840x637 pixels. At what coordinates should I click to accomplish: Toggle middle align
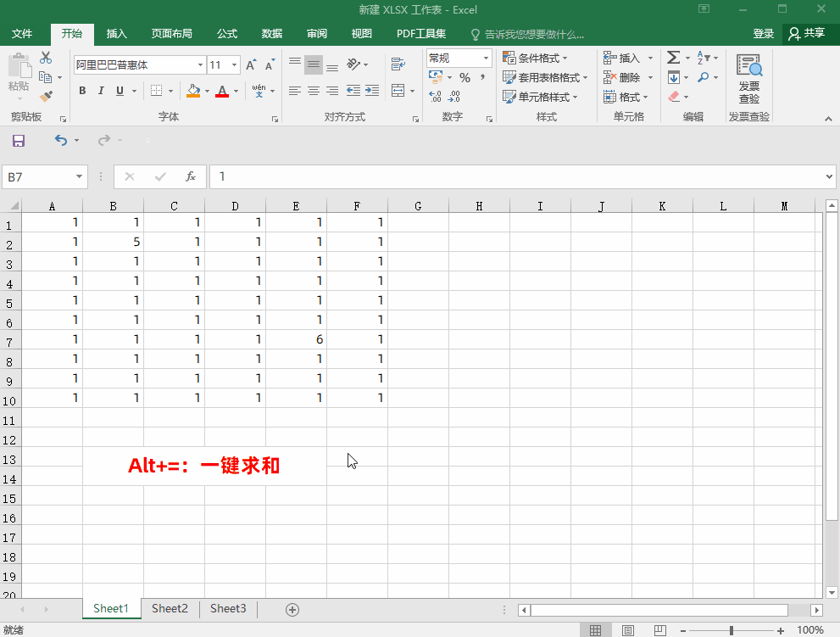[x=314, y=64]
